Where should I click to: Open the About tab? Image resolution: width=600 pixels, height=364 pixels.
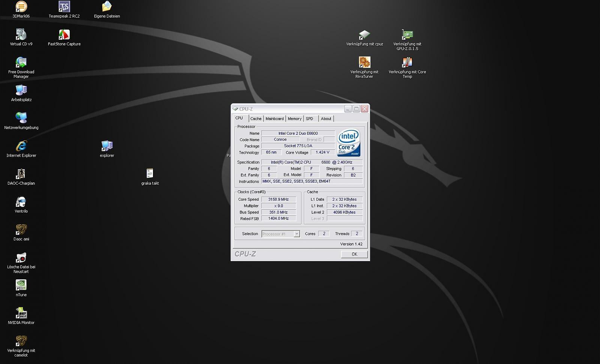pyautogui.click(x=326, y=119)
